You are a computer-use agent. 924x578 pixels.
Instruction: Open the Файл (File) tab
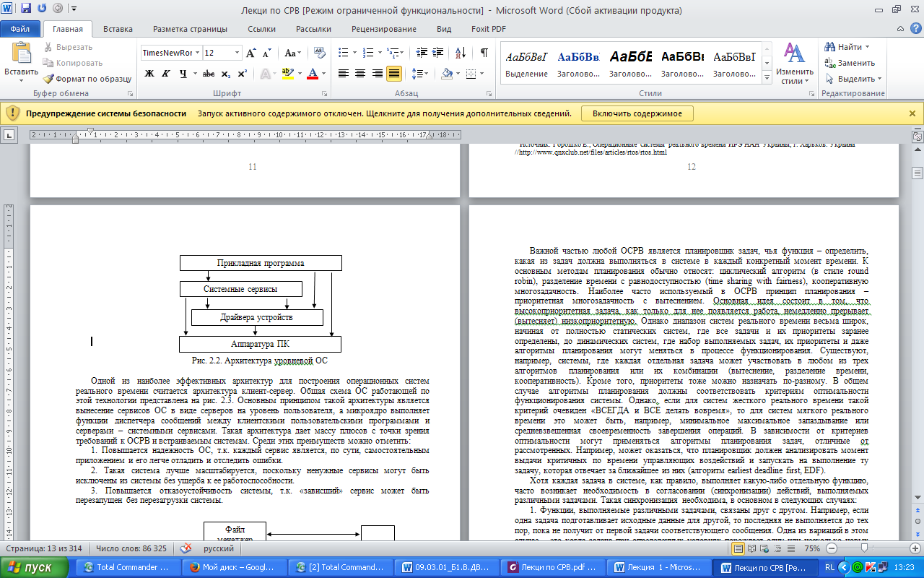coord(20,29)
